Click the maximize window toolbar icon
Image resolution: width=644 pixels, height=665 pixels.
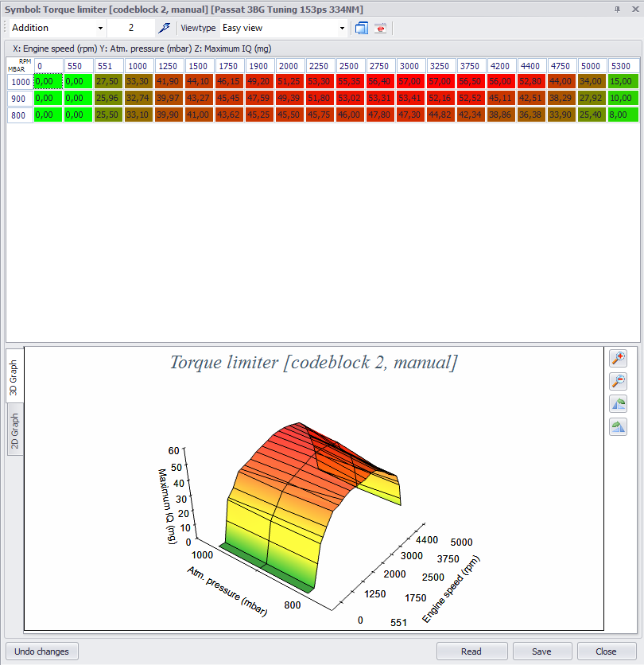(361, 28)
